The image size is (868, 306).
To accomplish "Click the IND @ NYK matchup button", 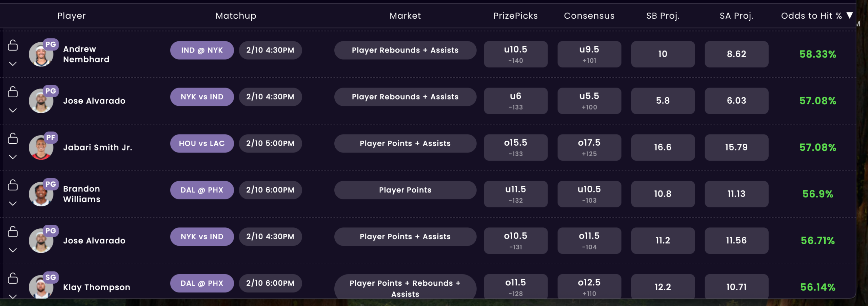I will click(x=202, y=50).
